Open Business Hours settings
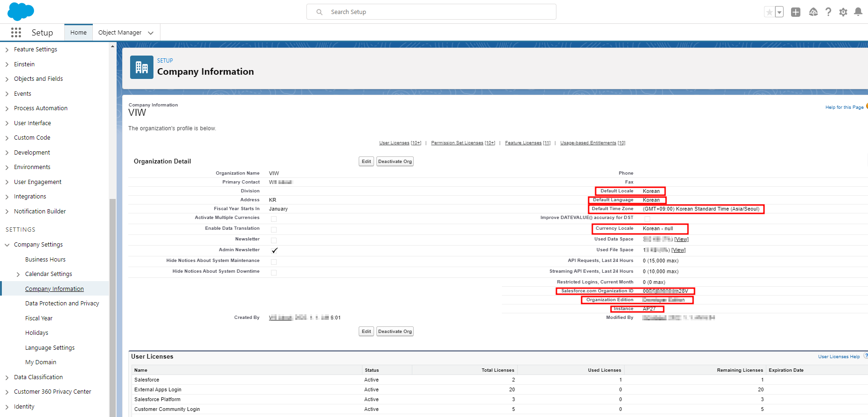This screenshot has height=417, width=868. 45,260
